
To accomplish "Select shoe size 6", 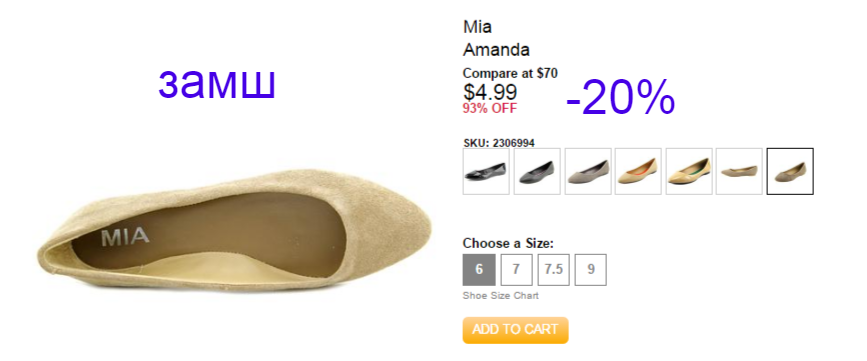I will [x=479, y=270].
